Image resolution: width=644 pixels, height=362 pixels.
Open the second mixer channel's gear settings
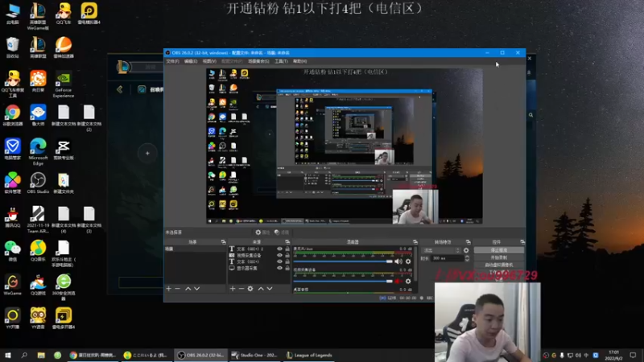tap(408, 281)
